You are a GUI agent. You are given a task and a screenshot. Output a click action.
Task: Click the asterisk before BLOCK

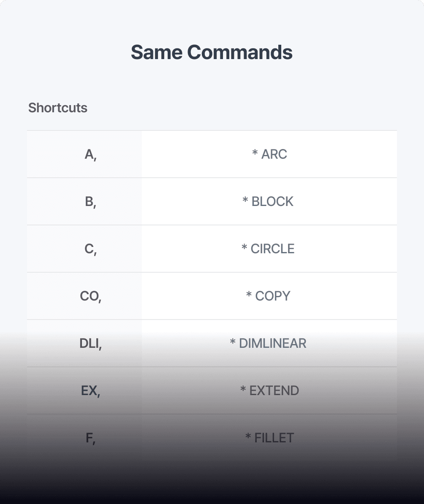pos(245,200)
